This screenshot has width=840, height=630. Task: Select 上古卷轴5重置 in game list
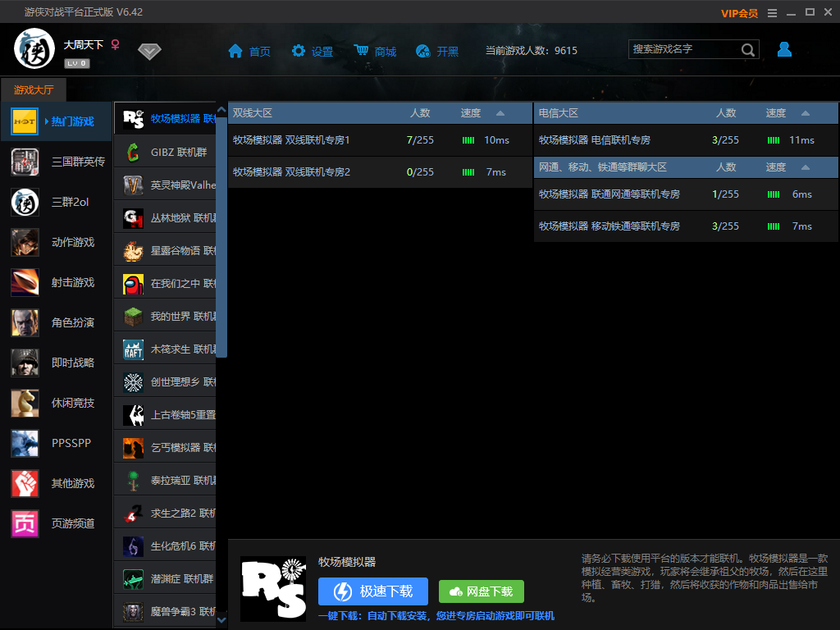click(x=165, y=414)
